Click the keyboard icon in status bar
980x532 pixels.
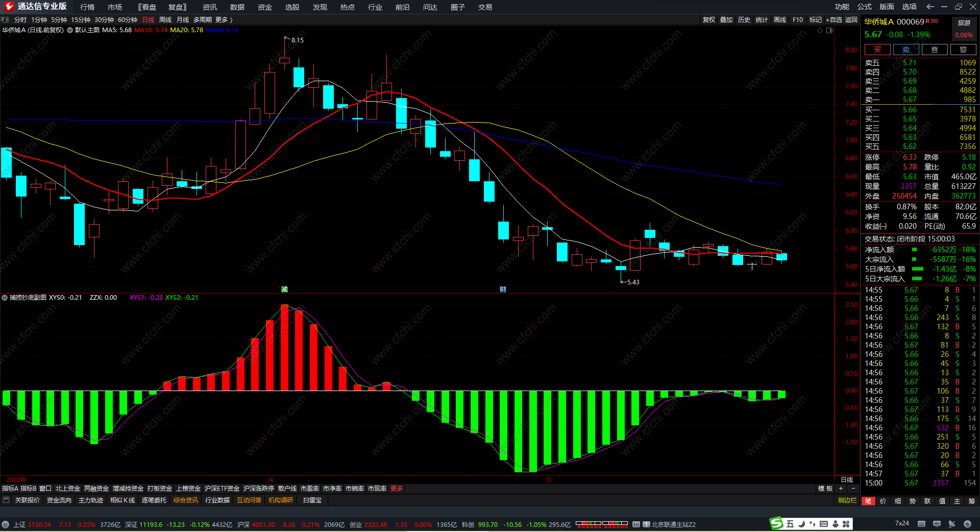click(921, 524)
